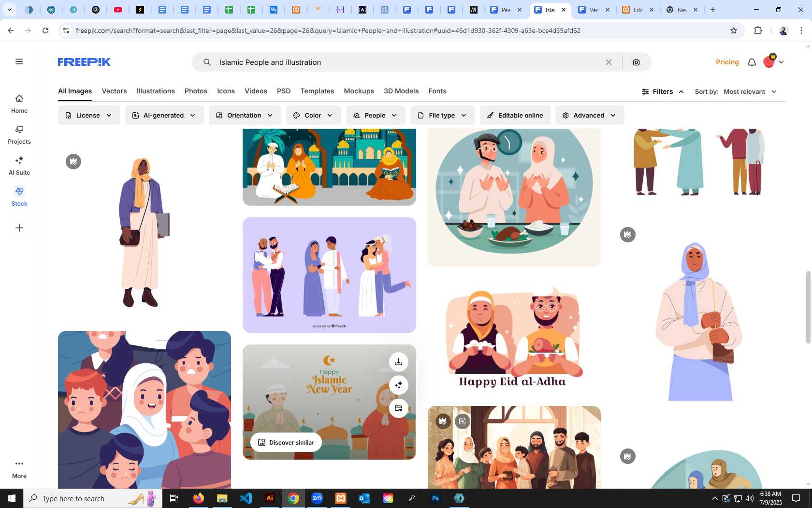Expand File type filter dropdown

pyautogui.click(x=442, y=115)
